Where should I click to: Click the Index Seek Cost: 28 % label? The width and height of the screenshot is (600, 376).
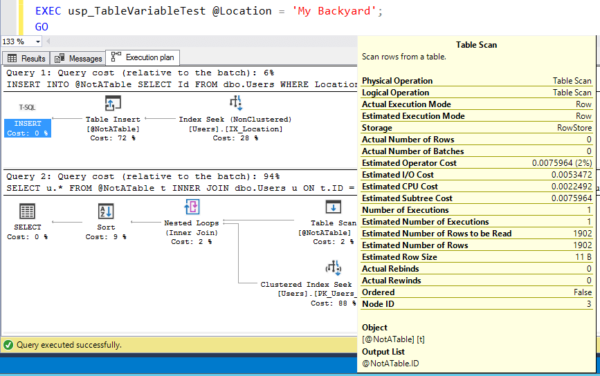[235, 138]
